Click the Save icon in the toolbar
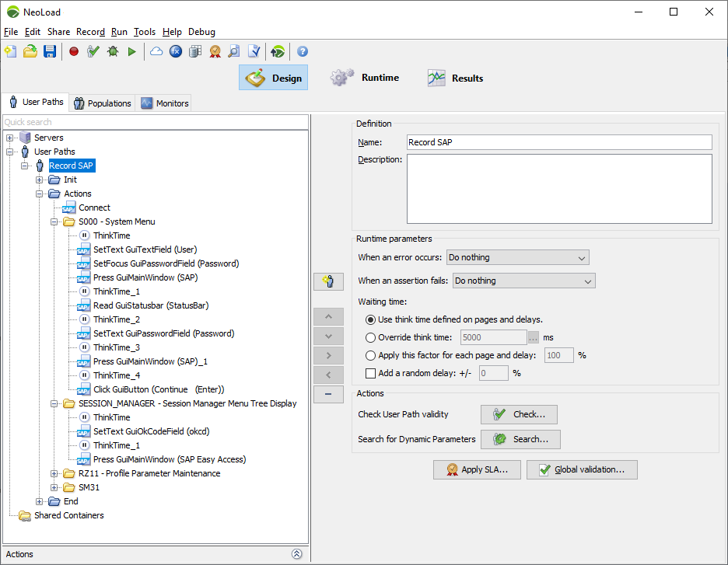Viewport: 728px width, 565px height. [x=49, y=51]
